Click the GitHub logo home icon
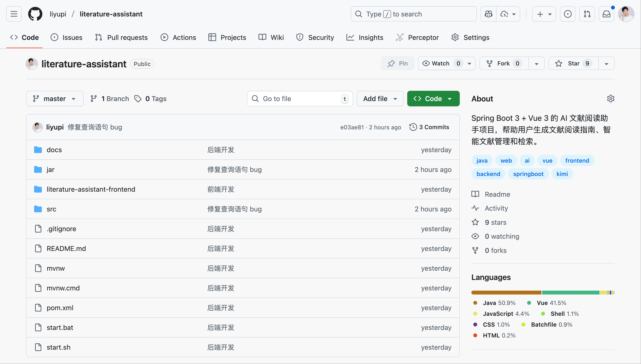Image resolution: width=641 pixels, height=364 pixels. point(35,14)
